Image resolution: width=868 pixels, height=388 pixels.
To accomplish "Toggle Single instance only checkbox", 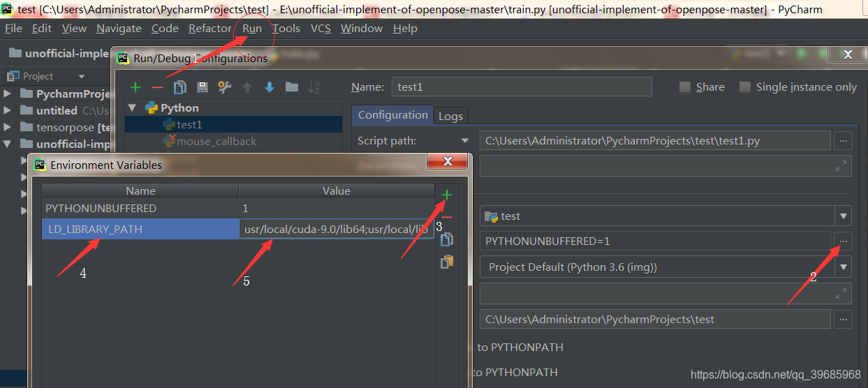I will pos(745,87).
